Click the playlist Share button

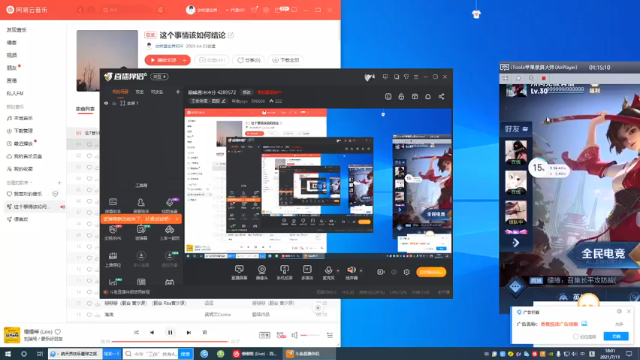(249, 60)
